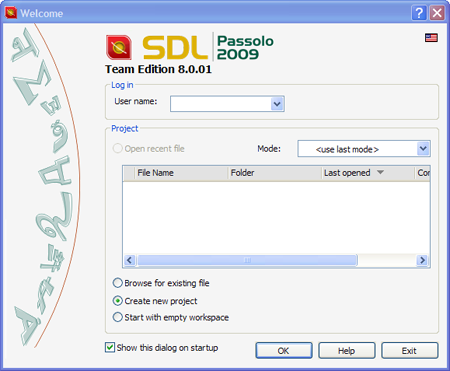Open the User name dropdown arrow
Viewport: 450px width, 371px height.
point(277,104)
